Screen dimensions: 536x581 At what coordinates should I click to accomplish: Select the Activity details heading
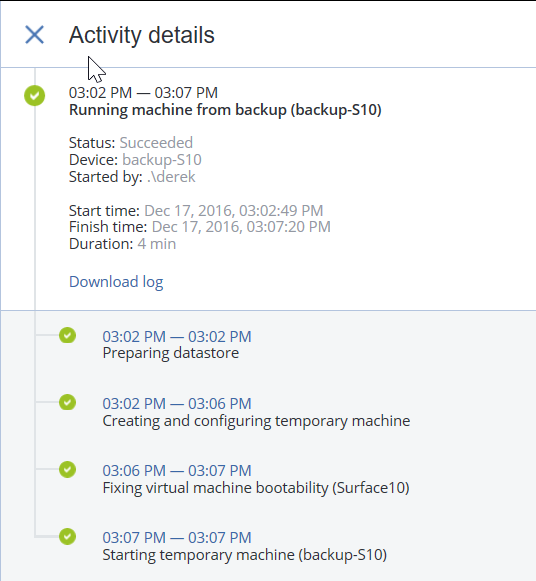click(x=142, y=35)
